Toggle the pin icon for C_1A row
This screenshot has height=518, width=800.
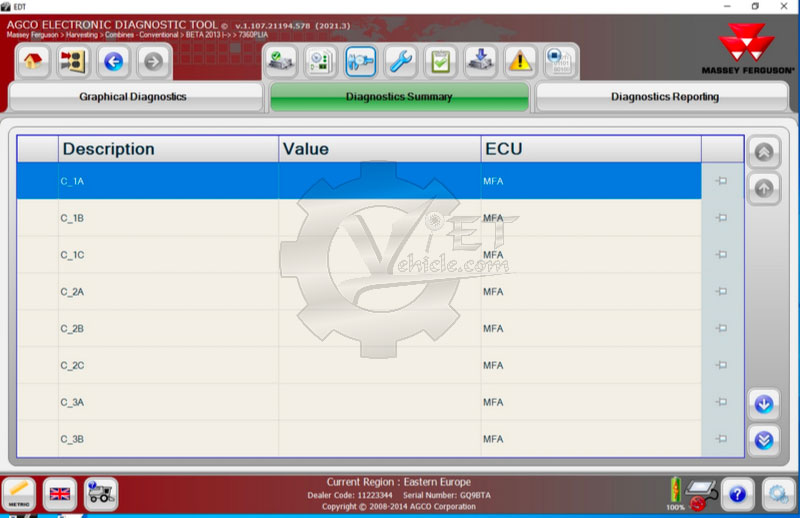point(721,181)
